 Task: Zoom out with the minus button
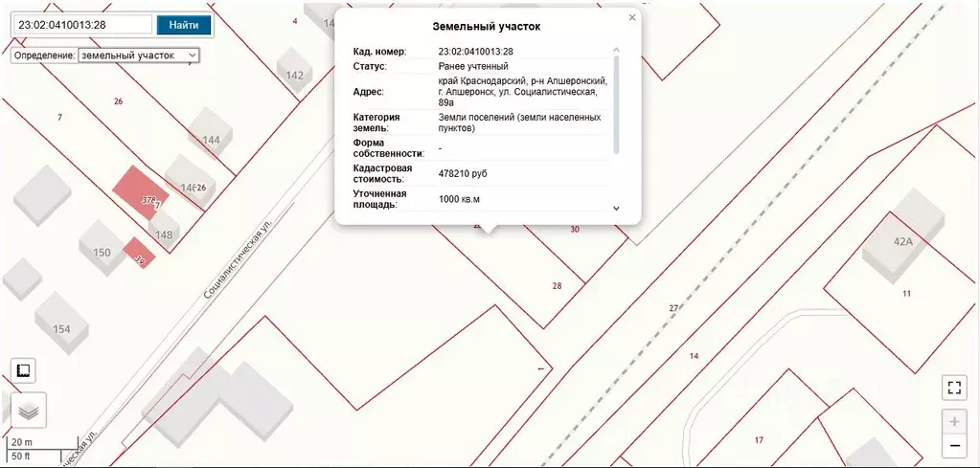pyautogui.click(x=954, y=446)
